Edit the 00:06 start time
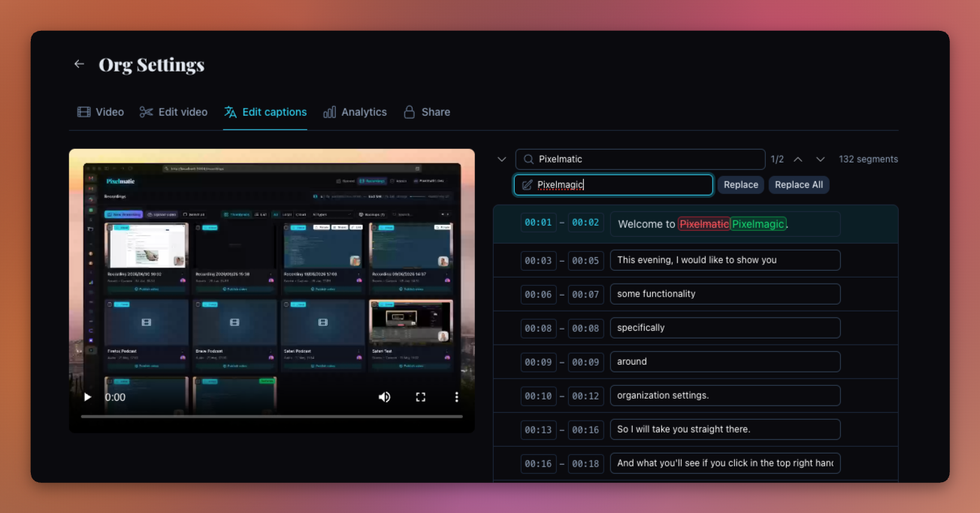980x513 pixels. point(539,294)
